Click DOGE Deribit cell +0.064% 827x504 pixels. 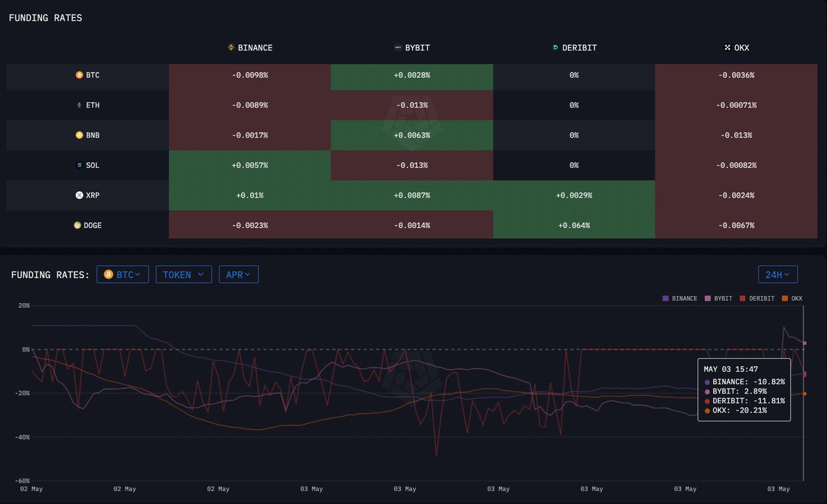tap(574, 225)
